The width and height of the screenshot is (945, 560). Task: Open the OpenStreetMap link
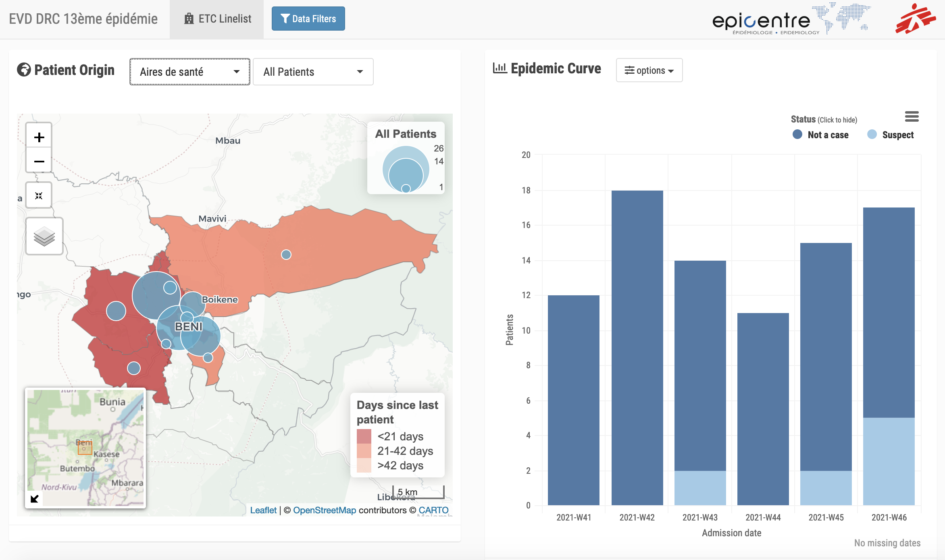pyautogui.click(x=325, y=510)
